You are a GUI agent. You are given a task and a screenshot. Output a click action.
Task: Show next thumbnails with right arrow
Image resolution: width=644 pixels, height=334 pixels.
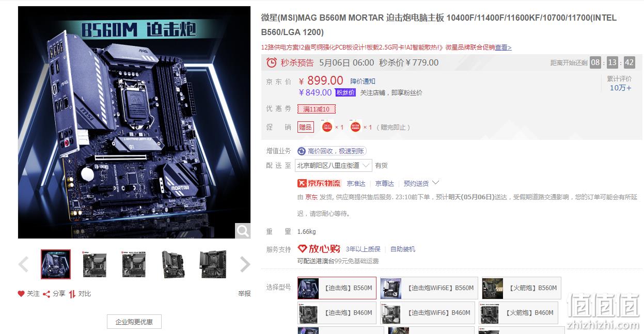point(245,264)
